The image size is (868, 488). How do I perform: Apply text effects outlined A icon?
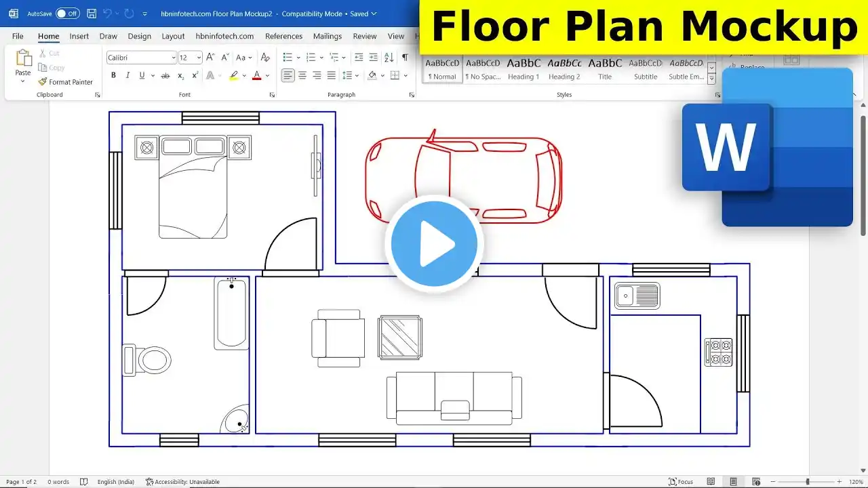[210, 75]
